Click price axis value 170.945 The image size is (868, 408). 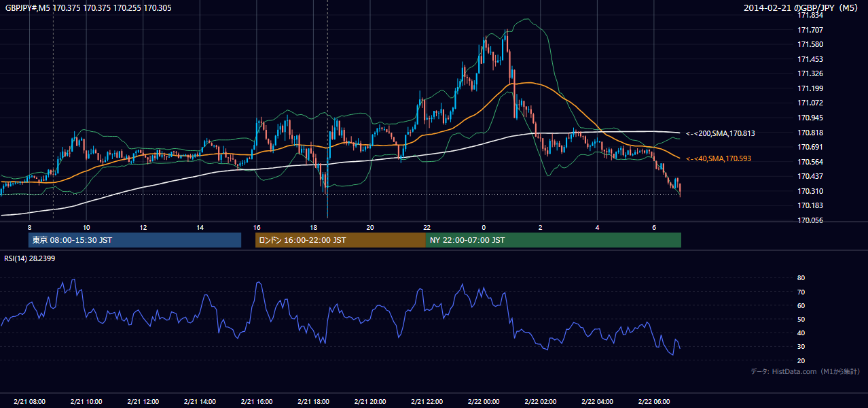click(x=810, y=118)
